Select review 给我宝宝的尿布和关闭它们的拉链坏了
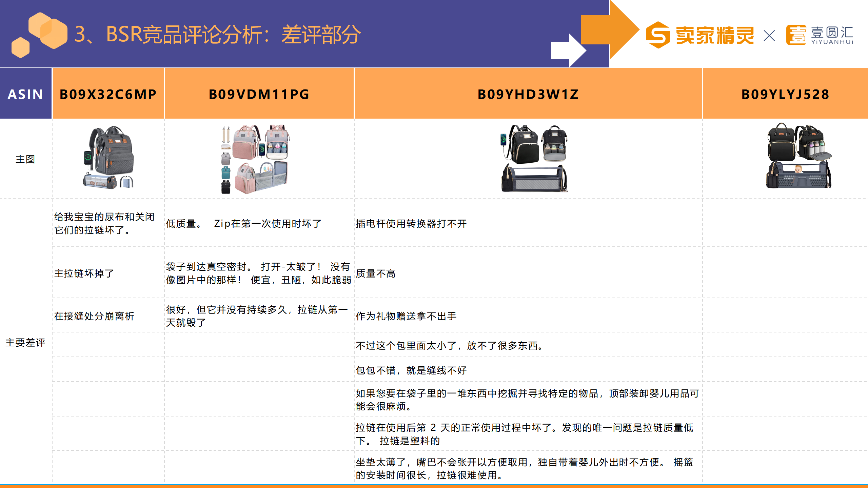Screen dimensions: 868x488 (x=104, y=223)
